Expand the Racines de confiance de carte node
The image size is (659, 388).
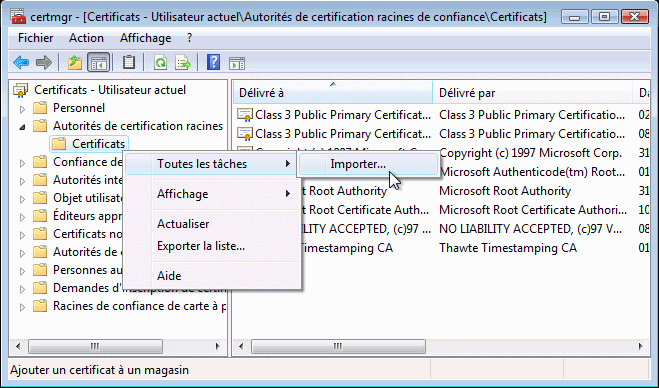pyautogui.click(x=22, y=307)
